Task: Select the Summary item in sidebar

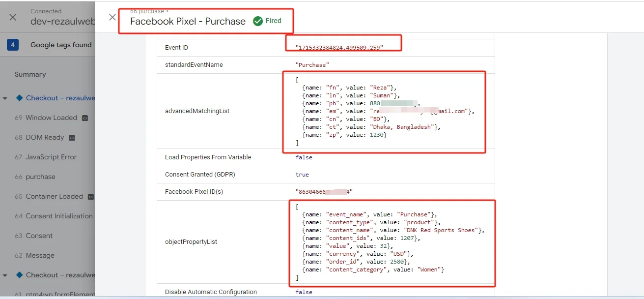Action: click(30, 74)
